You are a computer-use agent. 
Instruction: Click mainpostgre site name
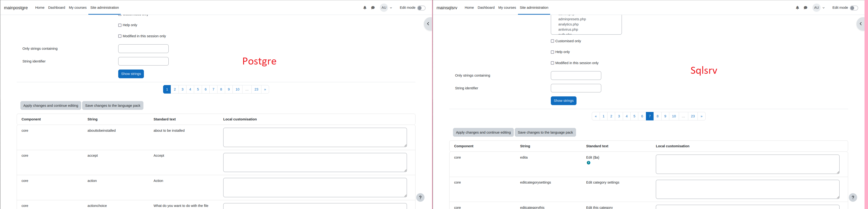(16, 8)
